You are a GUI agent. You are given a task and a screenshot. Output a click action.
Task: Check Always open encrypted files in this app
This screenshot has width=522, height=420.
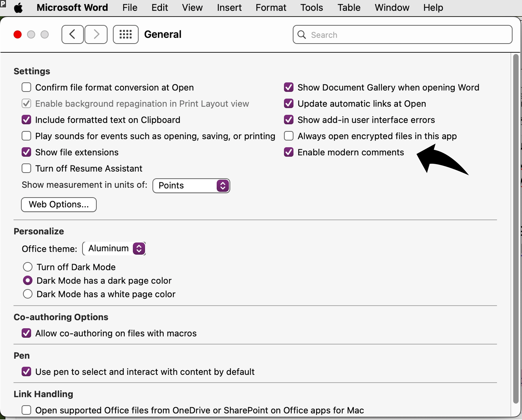click(289, 136)
